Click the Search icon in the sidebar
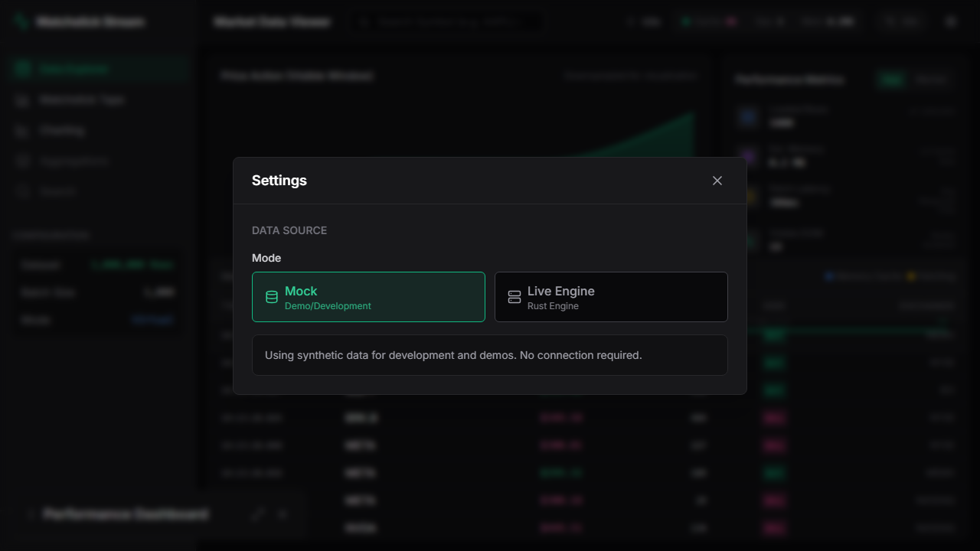 23,191
